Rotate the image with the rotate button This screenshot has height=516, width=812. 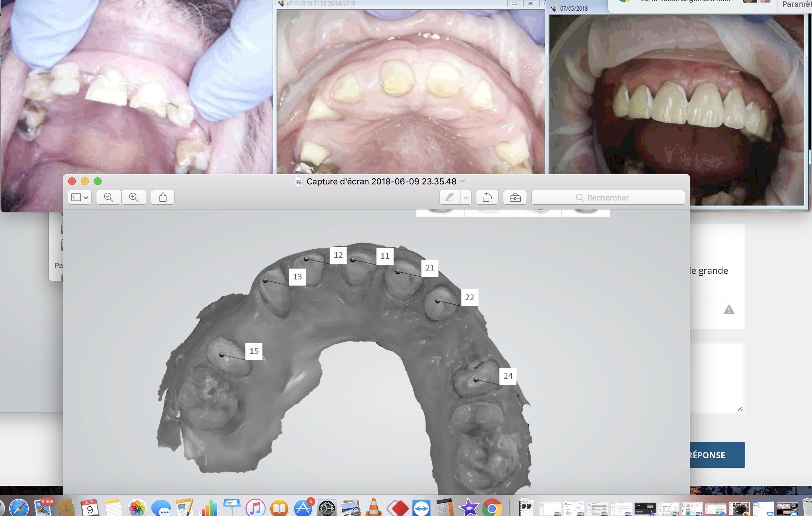[x=487, y=197]
